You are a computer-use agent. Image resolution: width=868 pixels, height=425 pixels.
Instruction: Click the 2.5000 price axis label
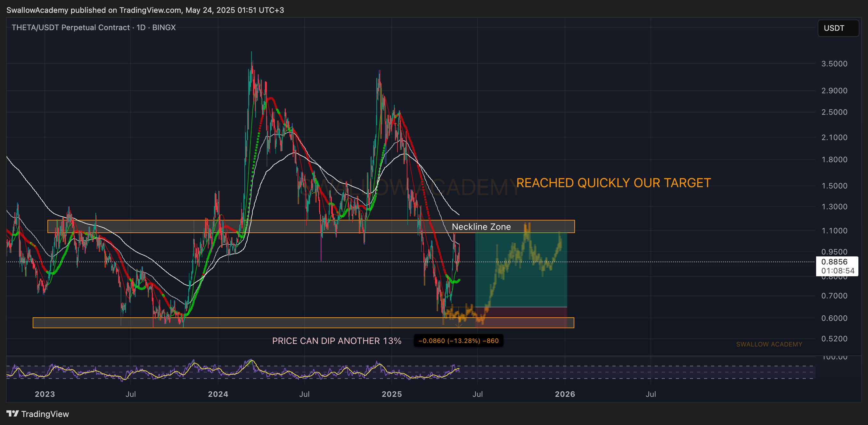[834, 112]
